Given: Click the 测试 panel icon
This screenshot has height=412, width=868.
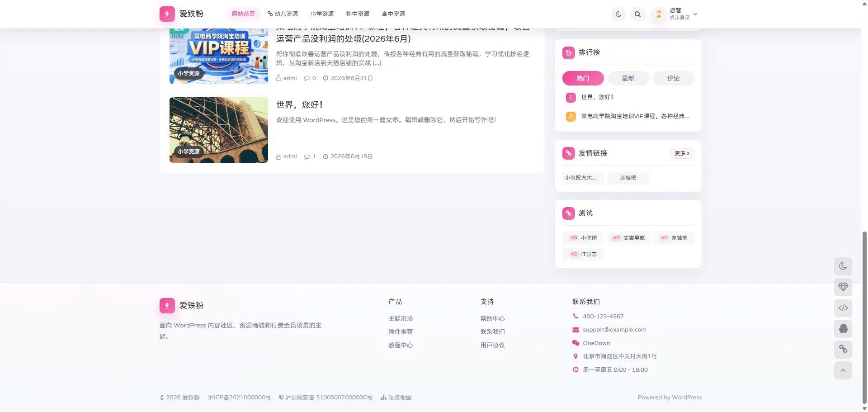Looking at the screenshot, I should (x=569, y=213).
